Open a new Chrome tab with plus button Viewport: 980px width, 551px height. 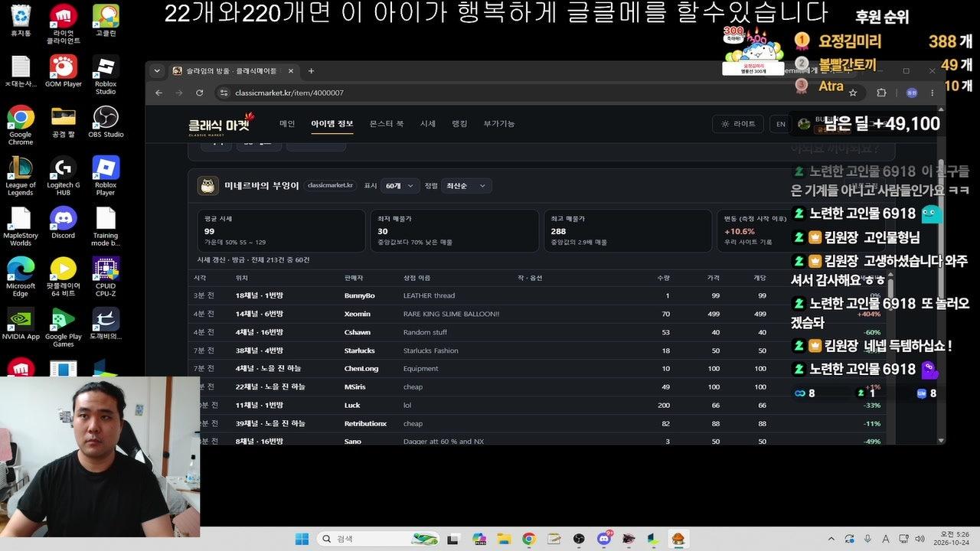pyautogui.click(x=311, y=71)
